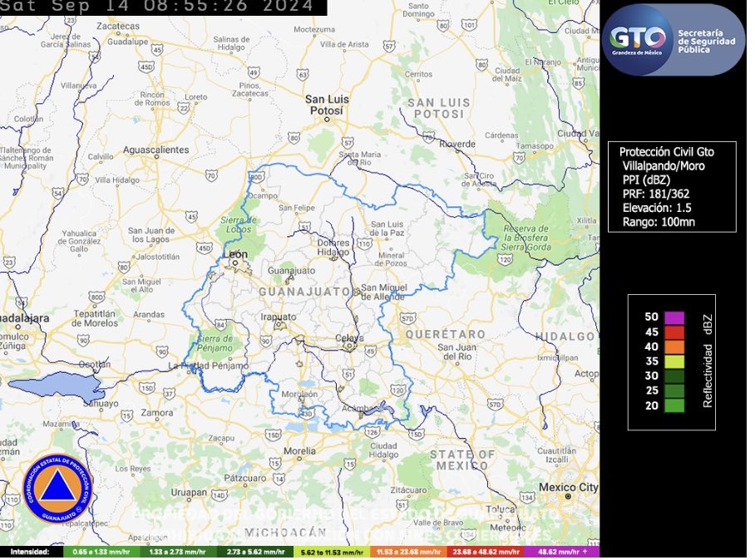Click the San Juan del Río label
The image size is (755, 560).
pyautogui.click(x=457, y=351)
